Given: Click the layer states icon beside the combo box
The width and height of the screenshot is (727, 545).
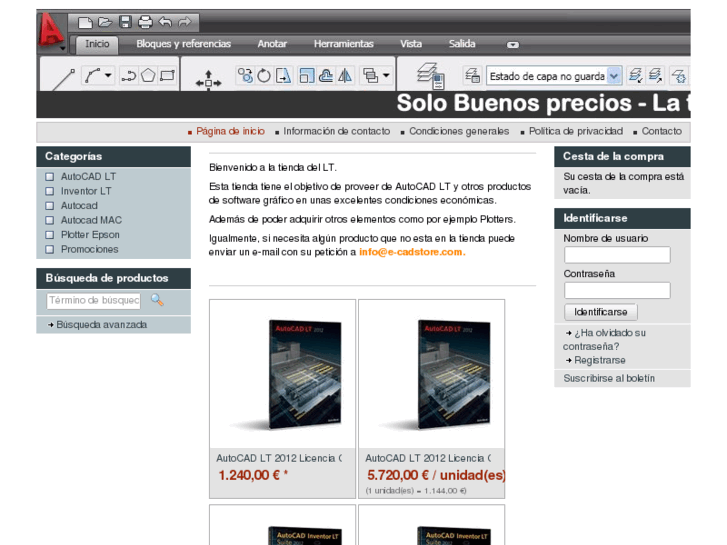Looking at the screenshot, I should click(472, 75).
